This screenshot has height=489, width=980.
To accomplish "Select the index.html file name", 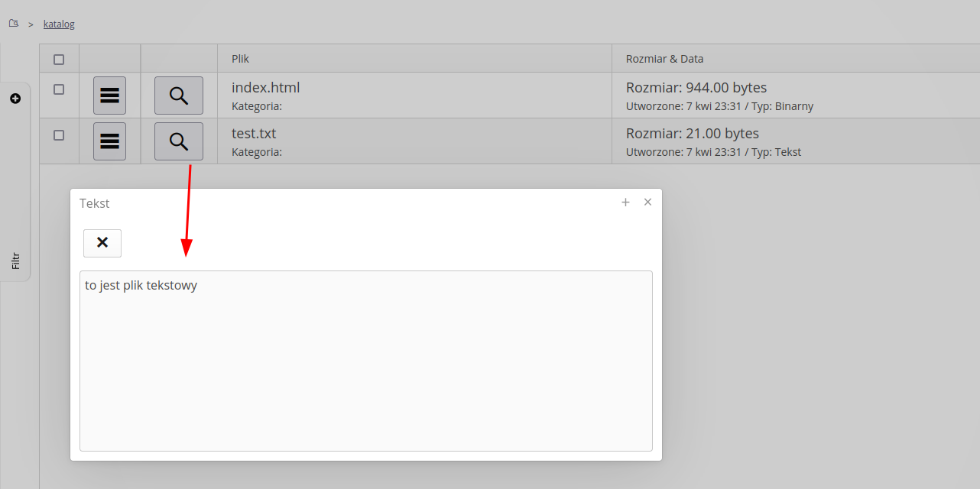I will (265, 88).
